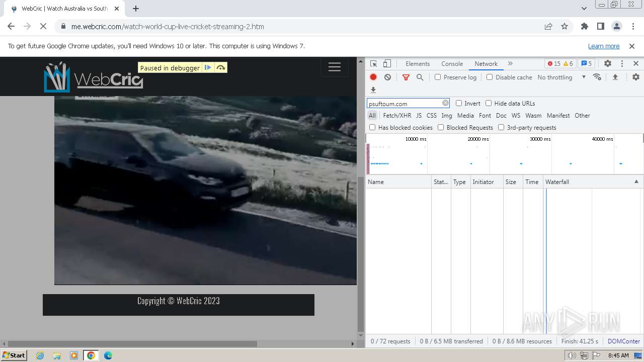Open the 5 issues badge
Viewport: 644px width, 362px height.
coord(586,63)
